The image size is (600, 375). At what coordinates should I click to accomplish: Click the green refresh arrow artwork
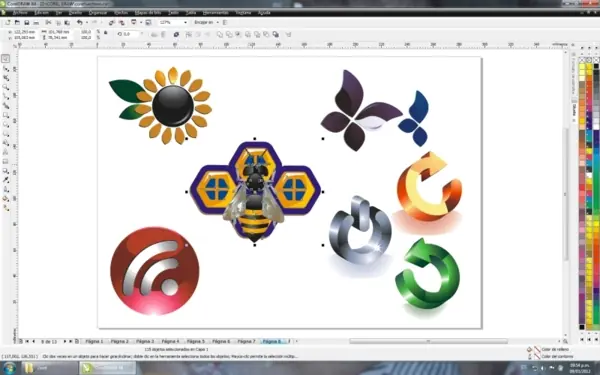(x=427, y=274)
